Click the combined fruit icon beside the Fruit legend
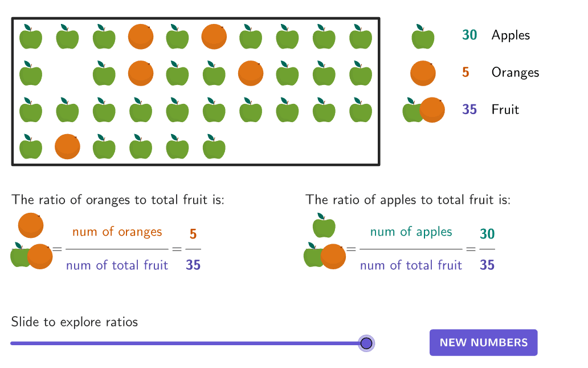Viewport: 588px width, 368px height. [x=424, y=110]
